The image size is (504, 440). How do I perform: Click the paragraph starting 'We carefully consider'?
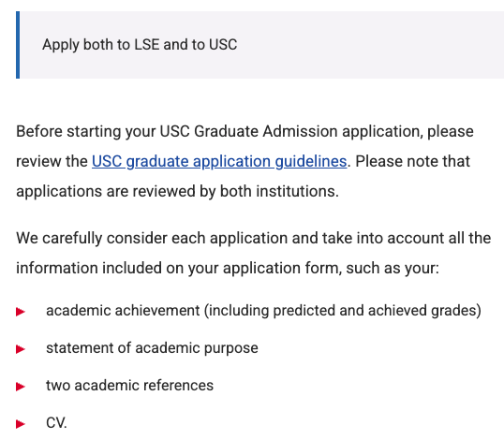pyautogui.click(x=254, y=253)
